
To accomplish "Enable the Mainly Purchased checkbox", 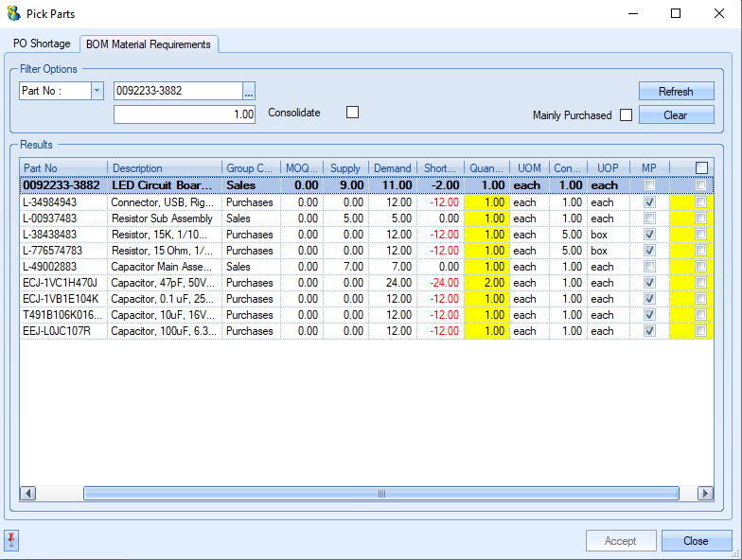I will (x=626, y=115).
